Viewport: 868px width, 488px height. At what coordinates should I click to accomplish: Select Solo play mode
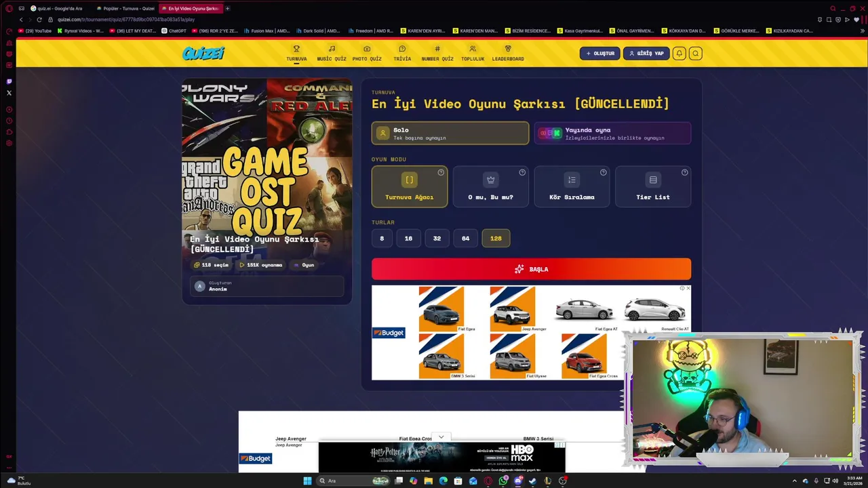pos(450,134)
